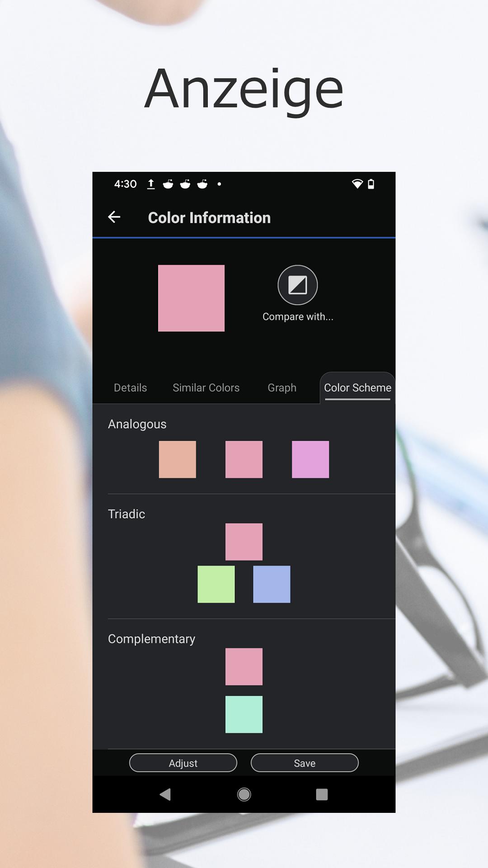This screenshot has width=488, height=868.
Task: Tap the Android back navigation button
Action: click(x=165, y=794)
